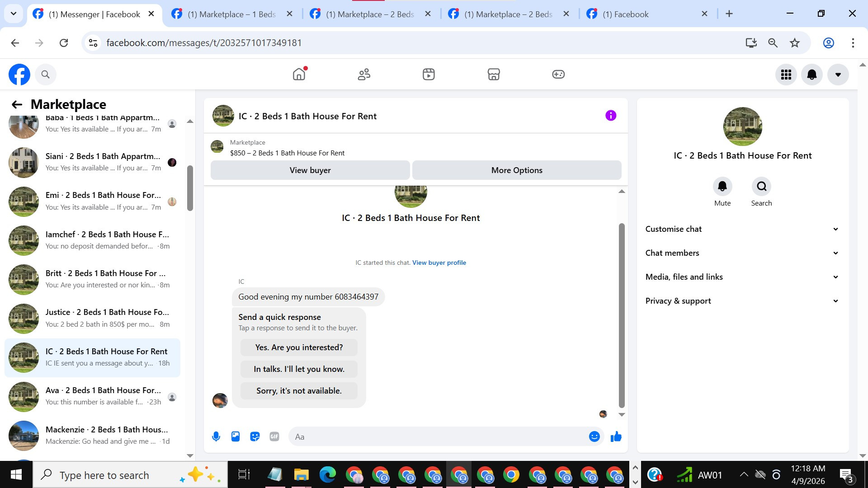The height and width of the screenshot is (488, 868).
Task: Open the View buyer profile link
Action: point(439,263)
